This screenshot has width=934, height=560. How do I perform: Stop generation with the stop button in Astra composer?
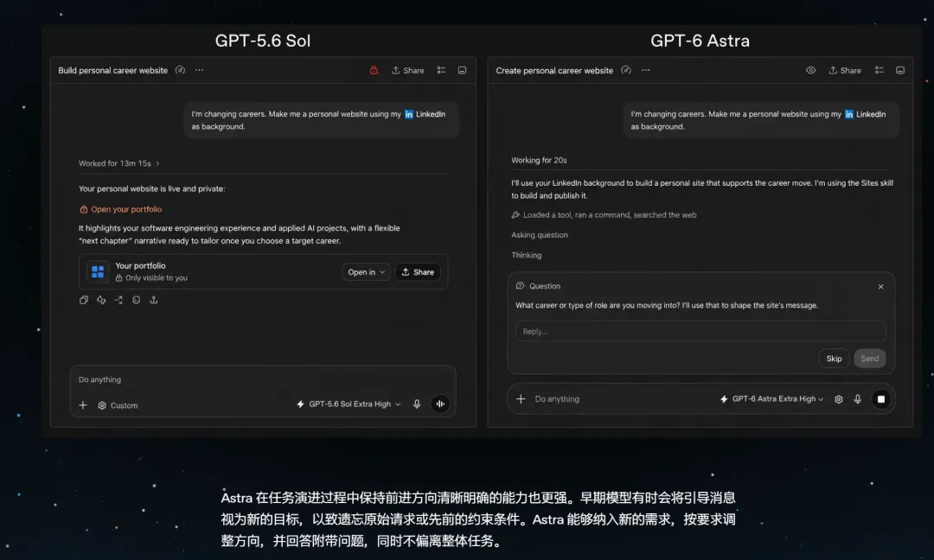[881, 398]
